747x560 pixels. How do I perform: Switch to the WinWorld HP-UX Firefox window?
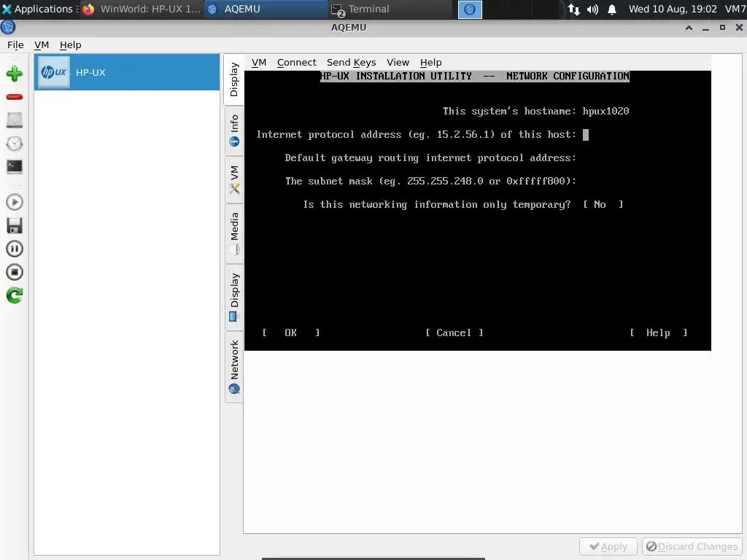142,9
